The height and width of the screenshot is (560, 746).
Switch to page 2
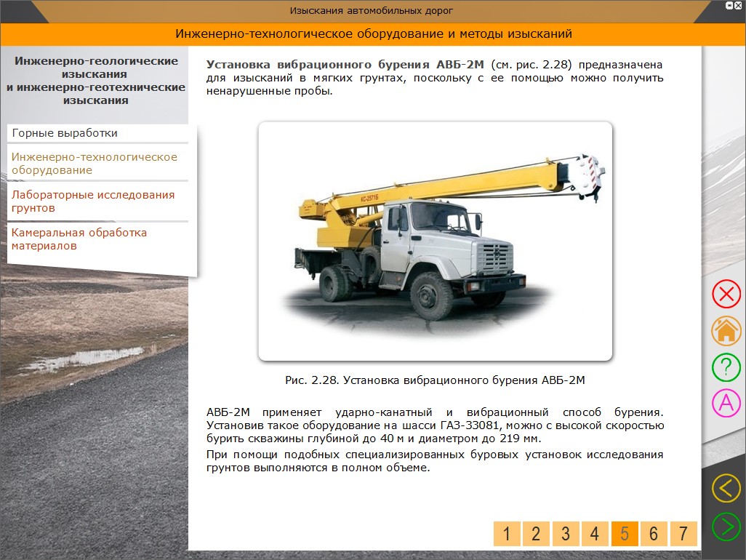[x=536, y=534]
